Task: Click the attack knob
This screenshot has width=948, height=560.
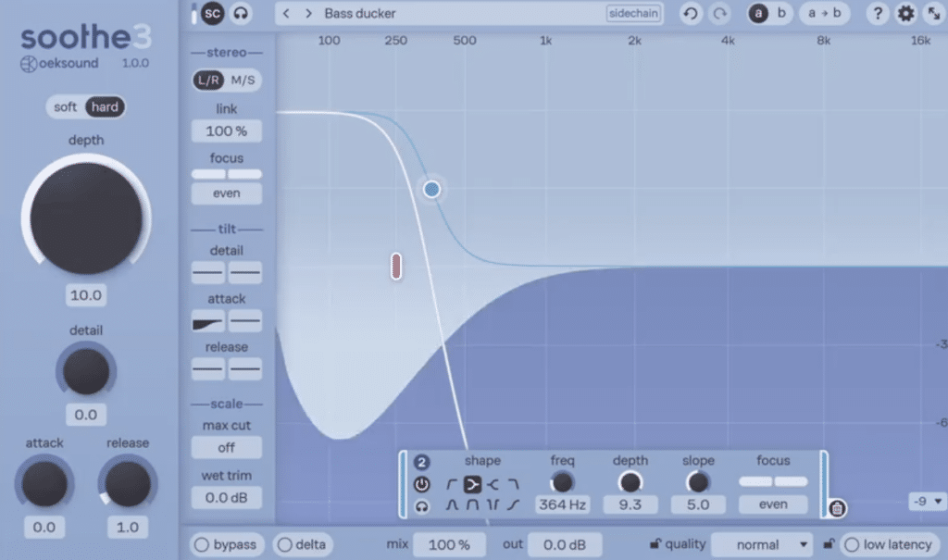Action: pos(44,484)
